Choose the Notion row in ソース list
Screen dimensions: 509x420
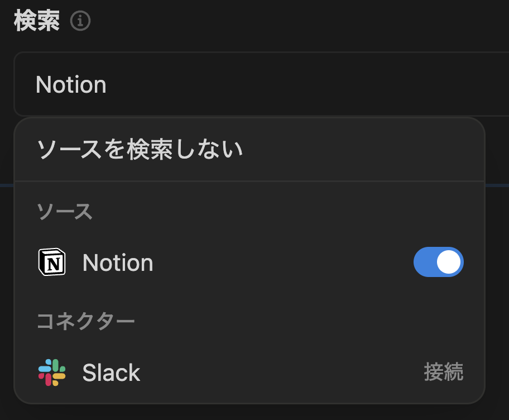click(x=249, y=262)
